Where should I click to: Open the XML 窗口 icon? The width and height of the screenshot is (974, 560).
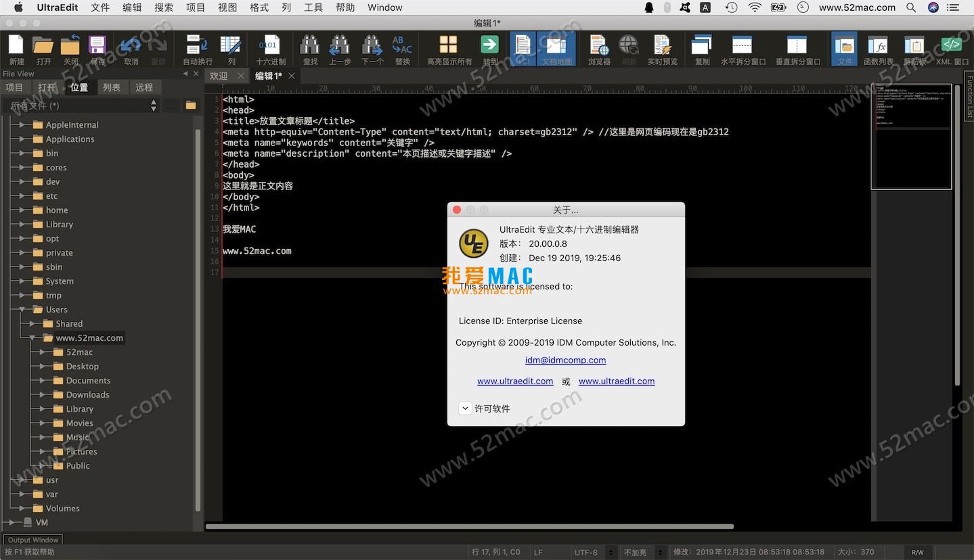click(x=952, y=49)
